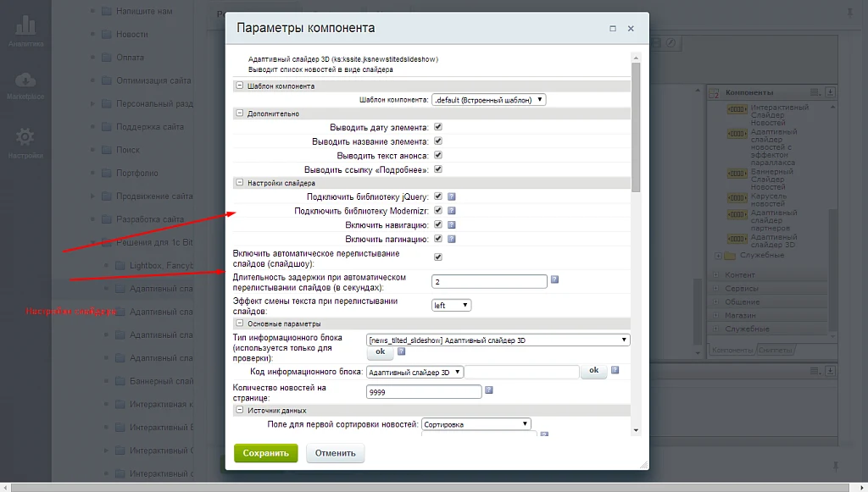Select the Адаптивный слайдер 3D component icon

(x=737, y=239)
